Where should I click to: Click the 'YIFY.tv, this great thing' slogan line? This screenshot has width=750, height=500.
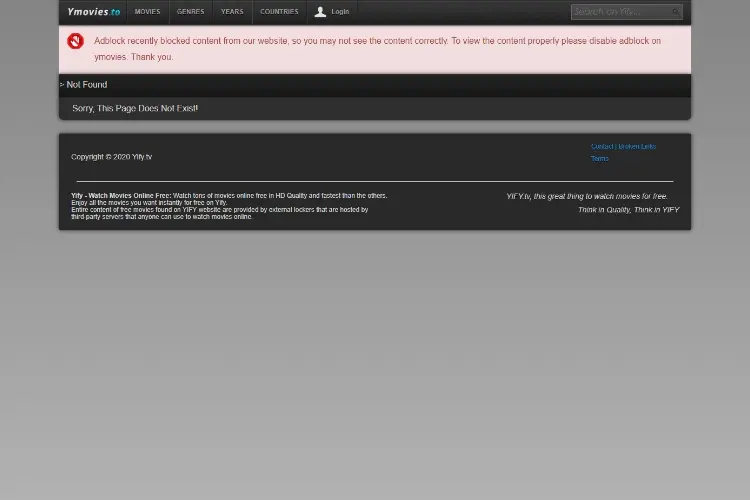pos(587,196)
